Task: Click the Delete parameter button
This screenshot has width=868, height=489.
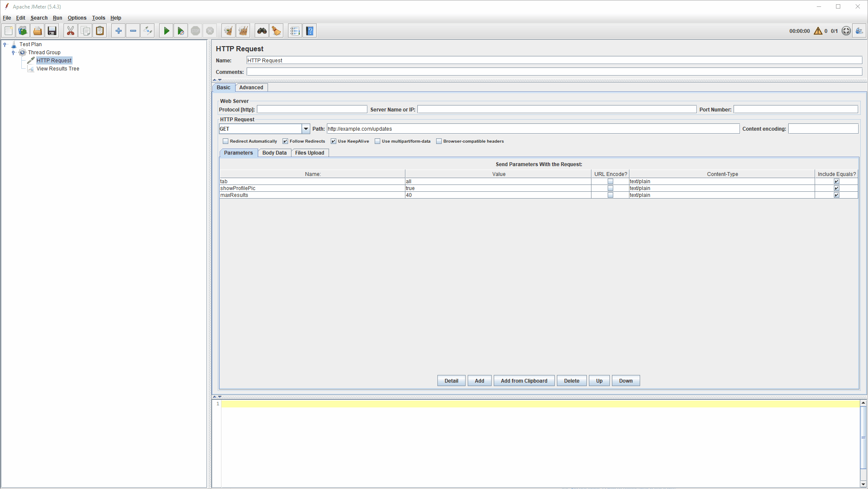Action: tap(571, 381)
